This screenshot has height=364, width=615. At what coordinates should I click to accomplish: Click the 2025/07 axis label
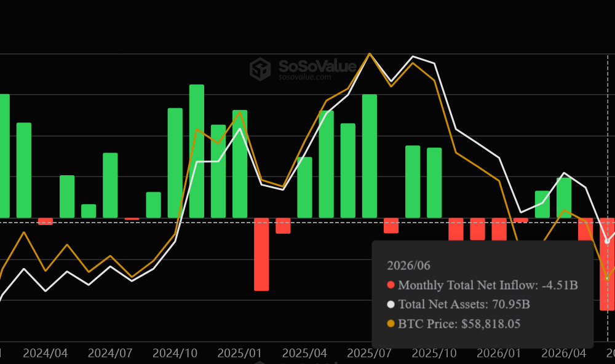click(x=370, y=353)
